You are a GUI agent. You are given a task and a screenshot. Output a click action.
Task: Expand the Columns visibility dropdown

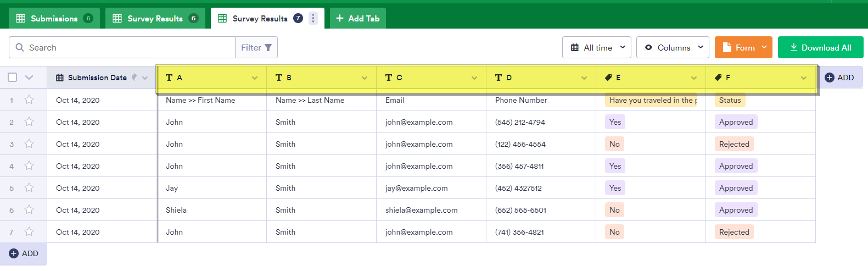(x=673, y=48)
